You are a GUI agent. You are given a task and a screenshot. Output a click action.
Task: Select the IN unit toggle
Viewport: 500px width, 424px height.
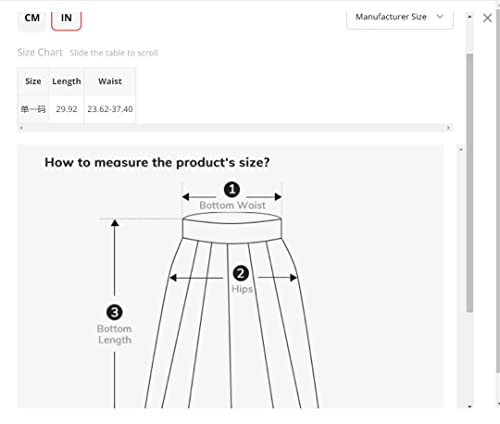66,19
